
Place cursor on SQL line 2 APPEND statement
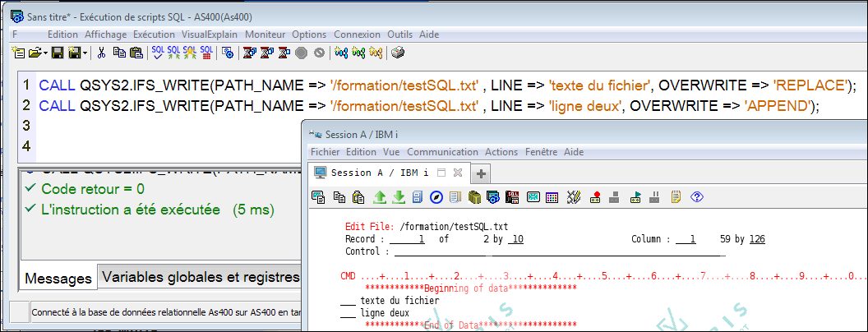coord(429,106)
